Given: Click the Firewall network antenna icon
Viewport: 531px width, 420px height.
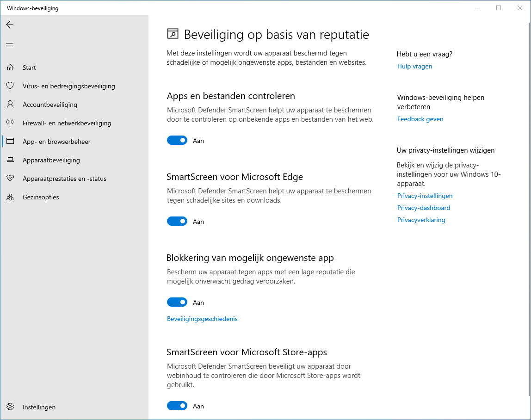Looking at the screenshot, I should coord(10,123).
